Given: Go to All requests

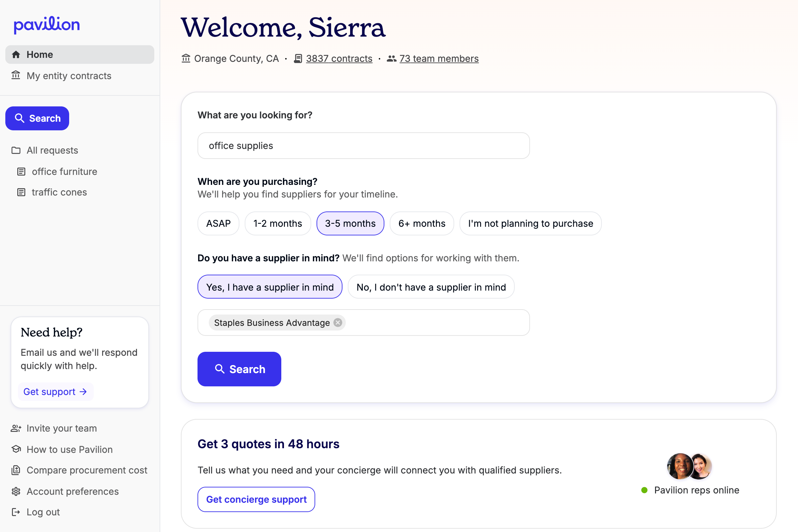Looking at the screenshot, I should [x=52, y=150].
